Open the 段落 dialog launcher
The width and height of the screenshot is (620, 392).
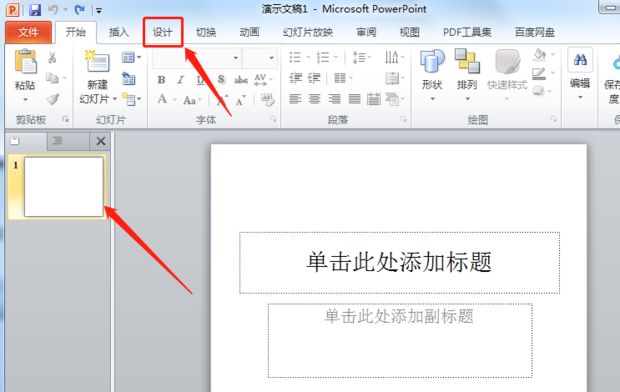pyautogui.click(x=403, y=119)
